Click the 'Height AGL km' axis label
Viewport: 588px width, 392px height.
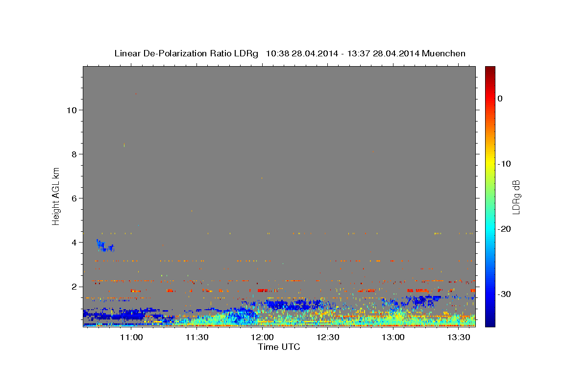click(x=56, y=196)
